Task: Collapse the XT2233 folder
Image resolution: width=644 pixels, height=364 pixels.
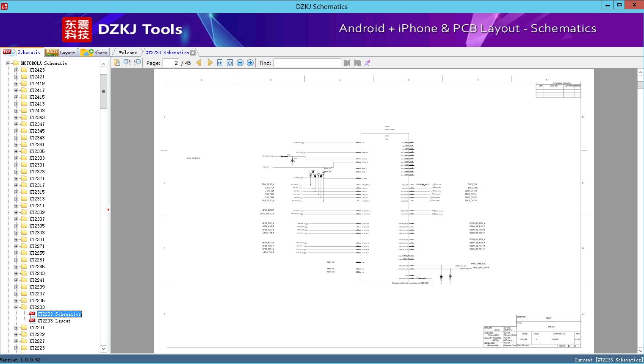Action: pyautogui.click(x=16, y=307)
